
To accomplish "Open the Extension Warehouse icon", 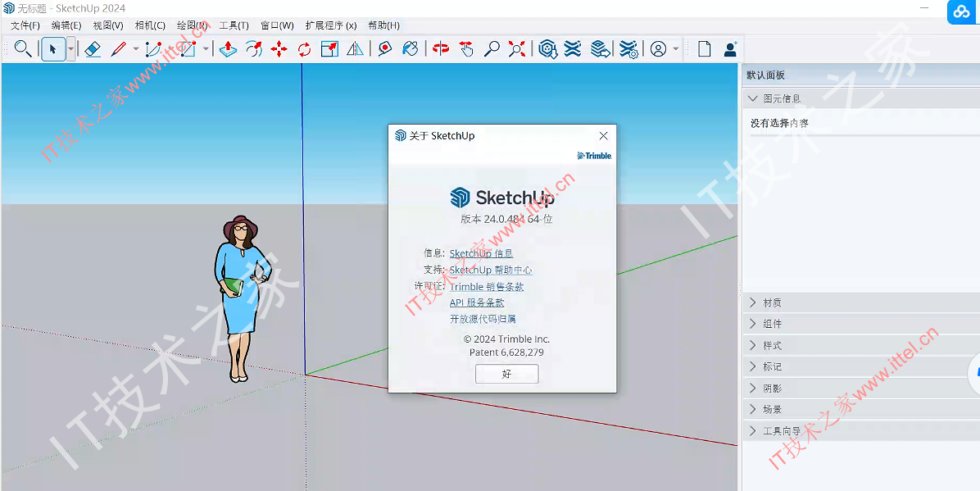I will pos(573,49).
